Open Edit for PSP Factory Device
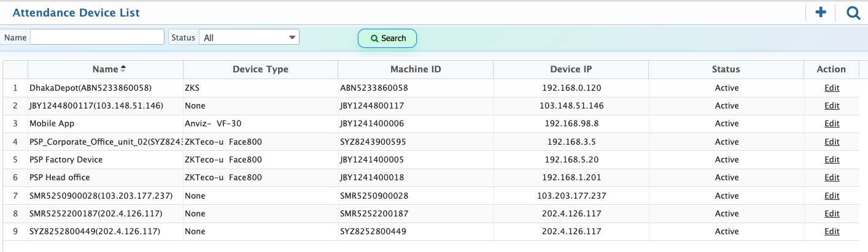The width and height of the screenshot is (868, 252). pyautogui.click(x=831, y=159)
